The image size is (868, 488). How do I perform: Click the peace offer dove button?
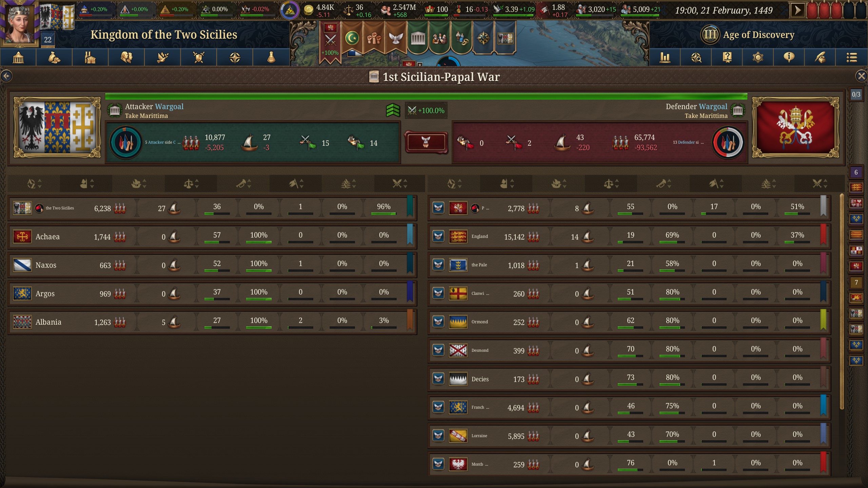click(x=426, y=142)
